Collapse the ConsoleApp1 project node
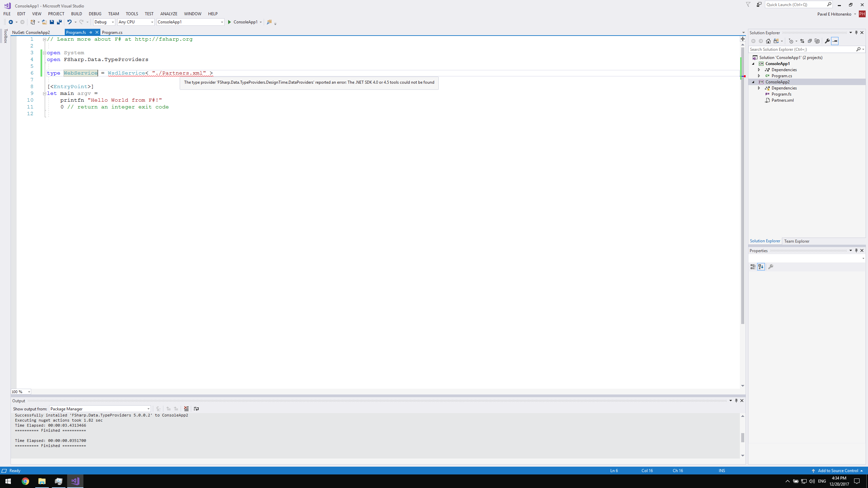Viewport: 868px width, 488px height. (753, 63)
